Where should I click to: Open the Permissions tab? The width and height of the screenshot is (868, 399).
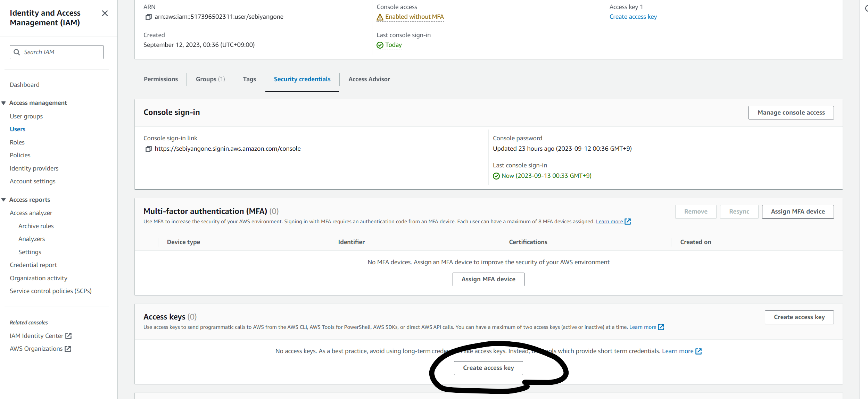pyautogui.click(x=161, y=79)
